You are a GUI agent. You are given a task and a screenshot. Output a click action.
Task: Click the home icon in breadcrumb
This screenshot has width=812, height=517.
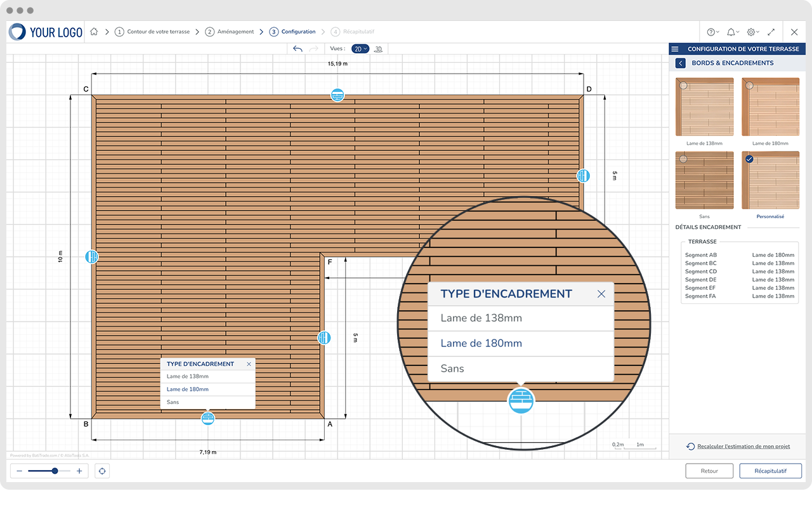94,32
